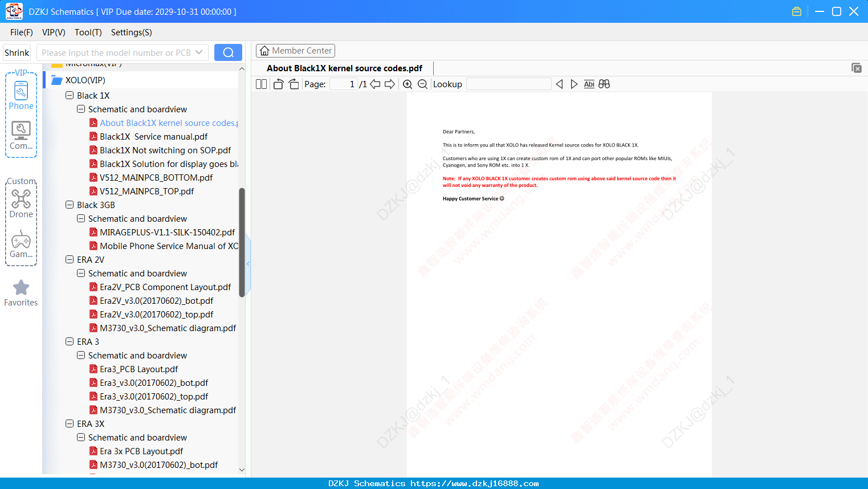Click the DZKJ app logo
This screenshot has height=489, width=868.
[x=14, y=11]
